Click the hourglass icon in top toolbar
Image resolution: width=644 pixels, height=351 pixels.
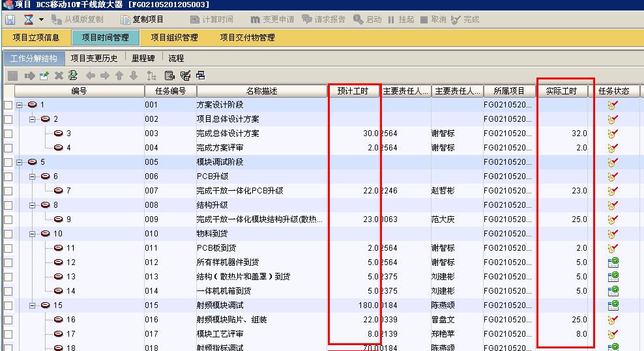pyautogui.click(x=29, y=20)
